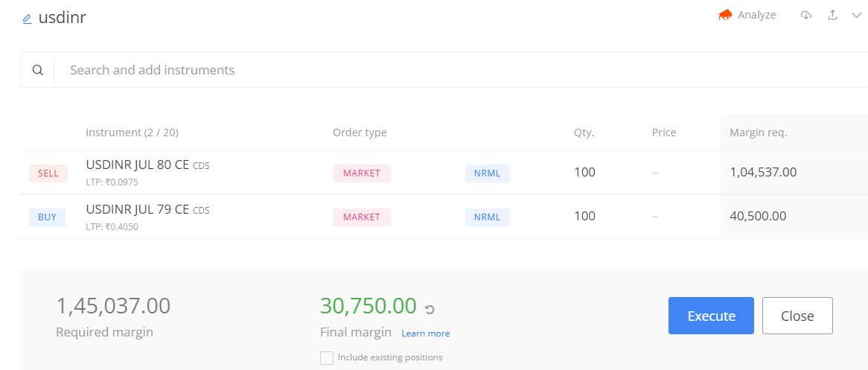Click the Analyze bull icon
Viewport: 868px width, 370px height.
coord(725,16)
